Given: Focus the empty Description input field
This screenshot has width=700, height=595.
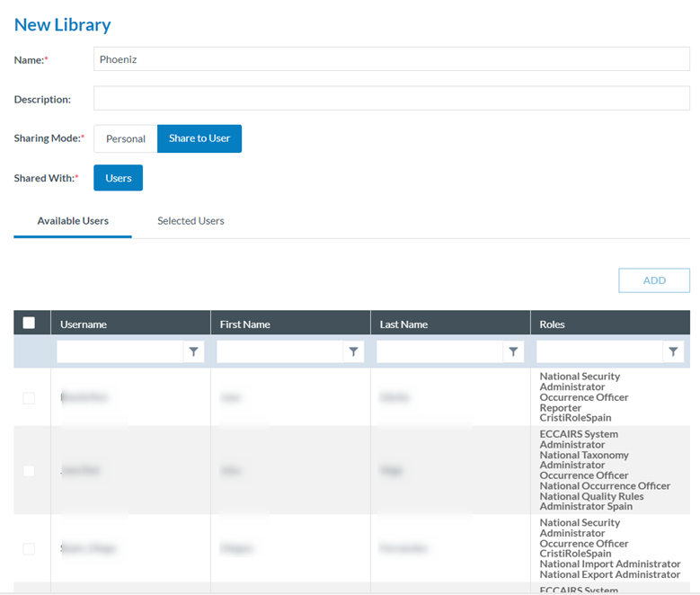Looking at the screenshot, I should pyautogui.click(x=391, y=99).
